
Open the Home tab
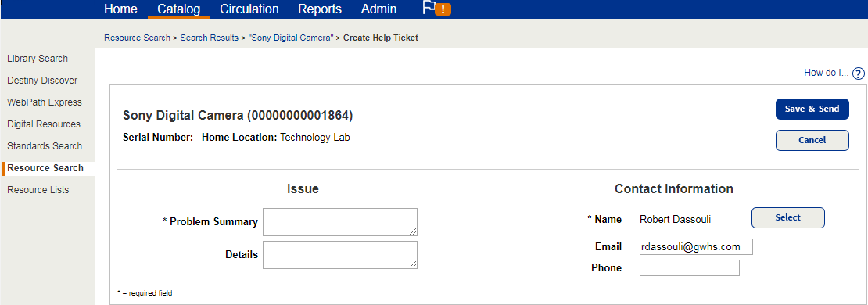click(x=120, y=9)
